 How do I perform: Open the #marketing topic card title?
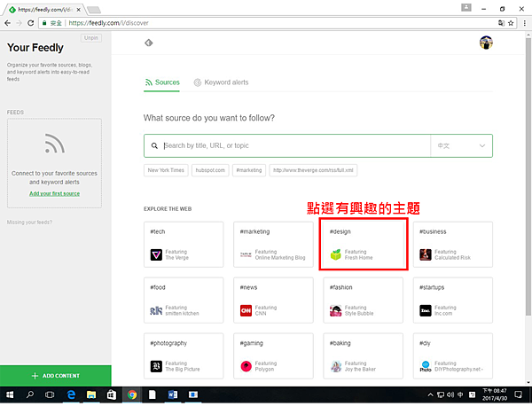[x=254, y=231]
